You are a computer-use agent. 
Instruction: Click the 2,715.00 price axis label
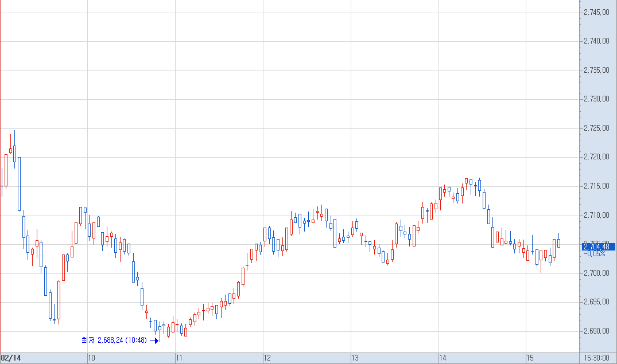(x=596, y=186)
